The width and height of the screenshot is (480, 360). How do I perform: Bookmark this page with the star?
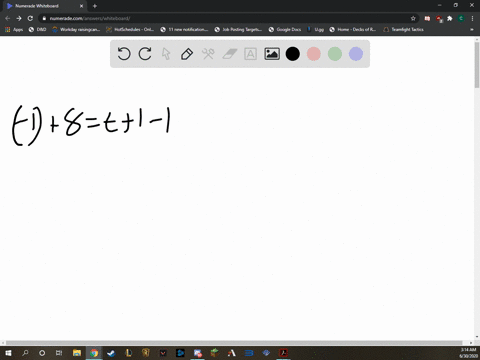(413, 18)
